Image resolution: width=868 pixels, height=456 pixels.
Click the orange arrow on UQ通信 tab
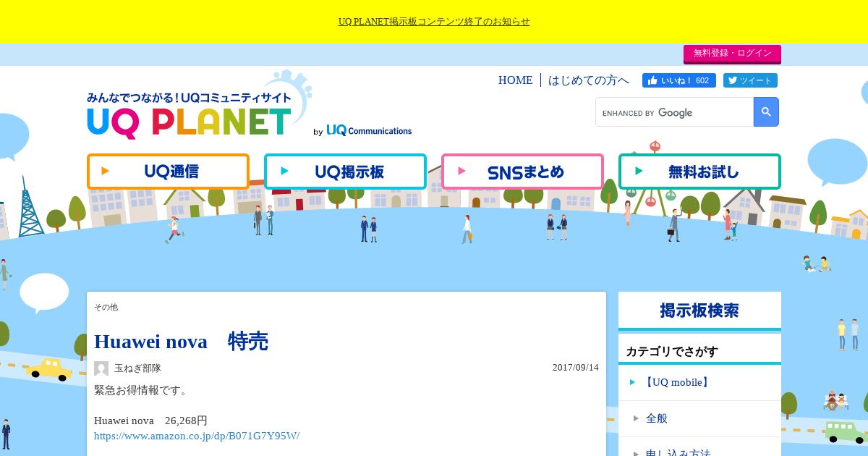pyautogui.click(x=106, y=172)
